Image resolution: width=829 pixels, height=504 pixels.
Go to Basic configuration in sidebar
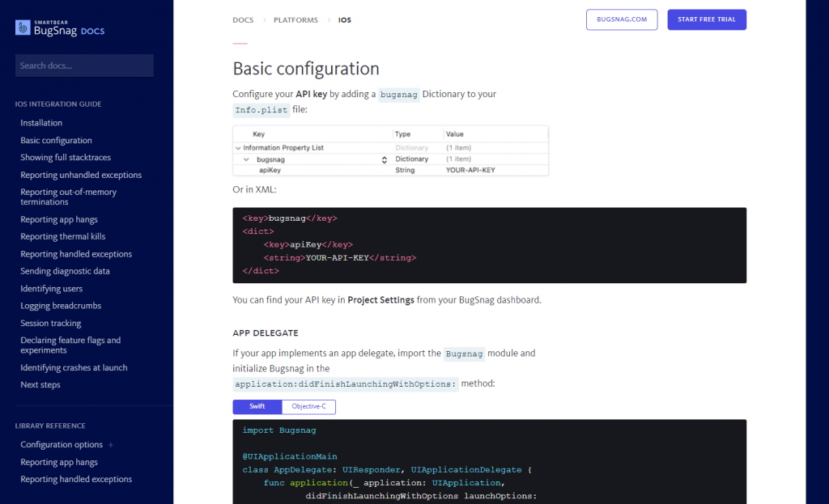(56, 140)
